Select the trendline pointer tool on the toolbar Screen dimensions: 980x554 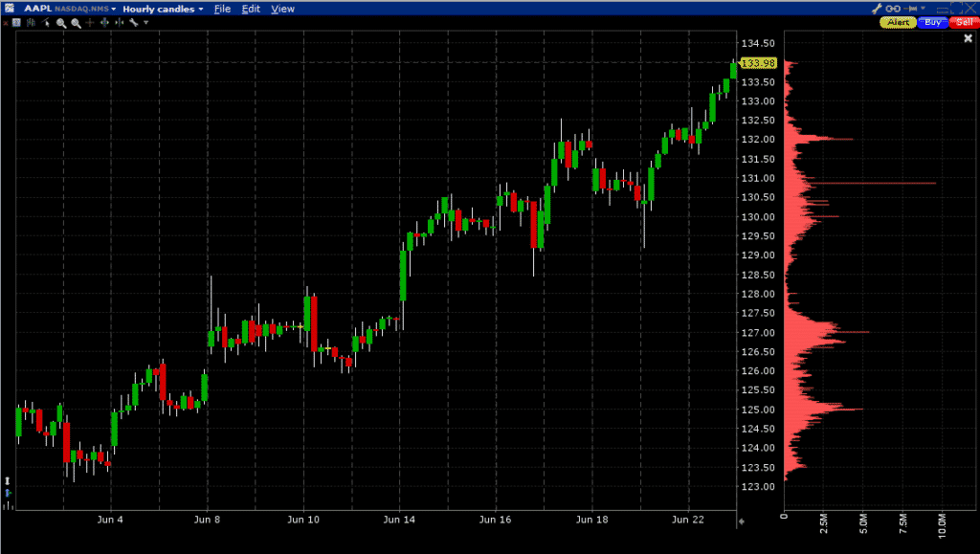pos(45,23)
